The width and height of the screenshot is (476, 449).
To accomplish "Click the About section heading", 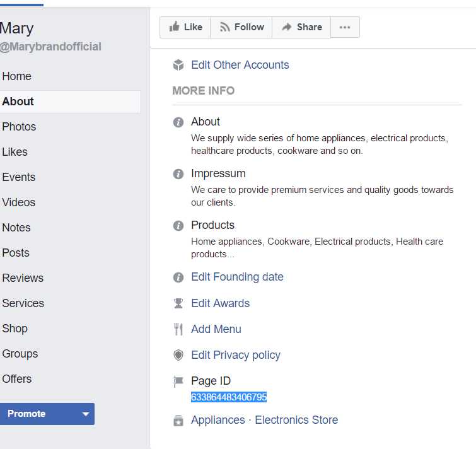I will (205, 122).
